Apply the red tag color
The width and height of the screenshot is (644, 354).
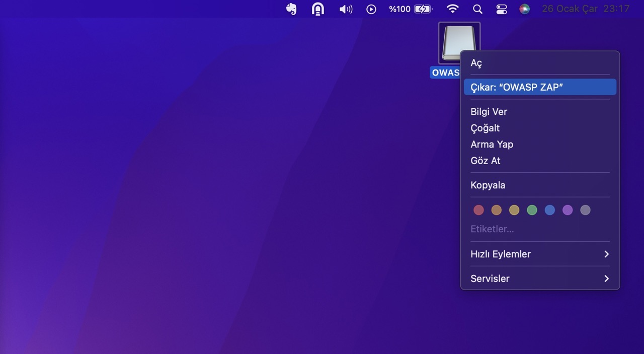click(x=479, y=210)
